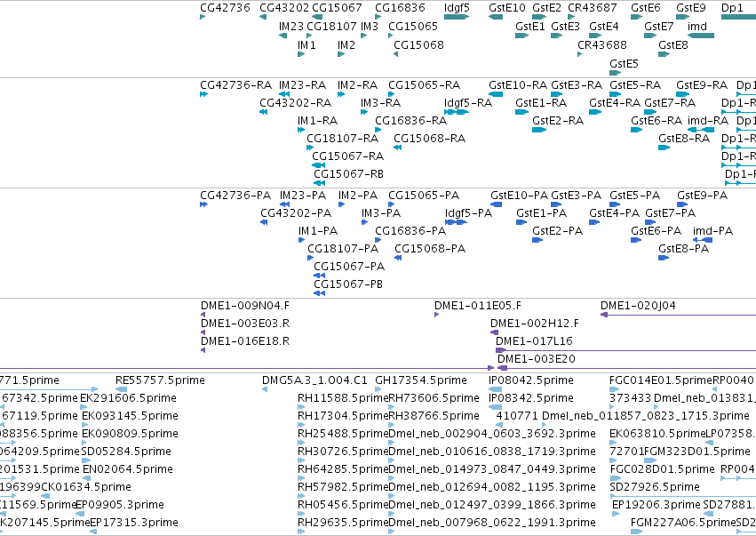The image size is (756, 536).
Task: Select the CR43688 gene label
Action: pyautogui.click(x=602, y=44)
